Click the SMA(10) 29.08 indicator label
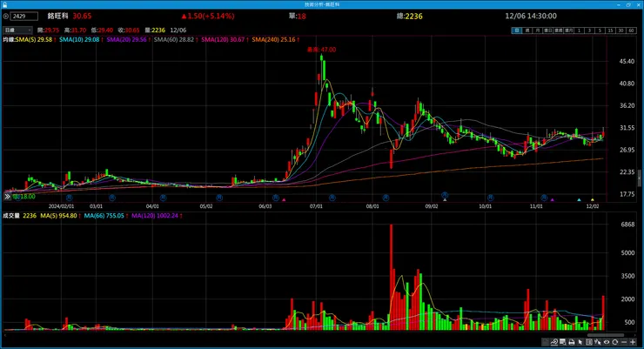 click(x=81, y=39)
